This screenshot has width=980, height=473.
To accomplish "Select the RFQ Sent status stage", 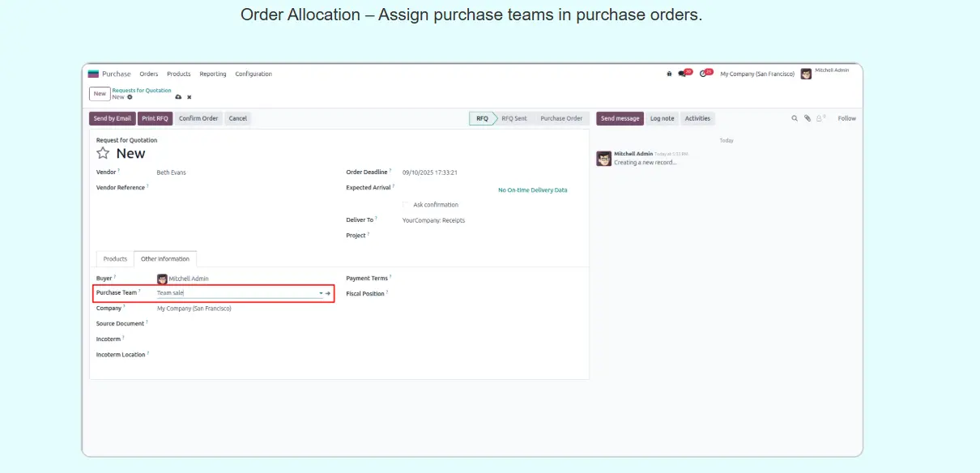I will (x=513, y=118).
